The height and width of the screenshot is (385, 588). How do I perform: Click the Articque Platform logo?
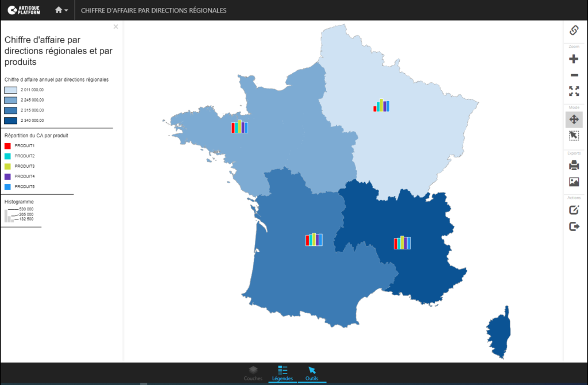[23, 9]
